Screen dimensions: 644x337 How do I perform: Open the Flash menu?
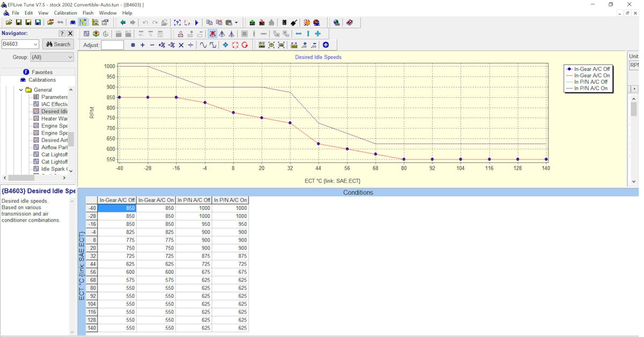coord(88,13)
